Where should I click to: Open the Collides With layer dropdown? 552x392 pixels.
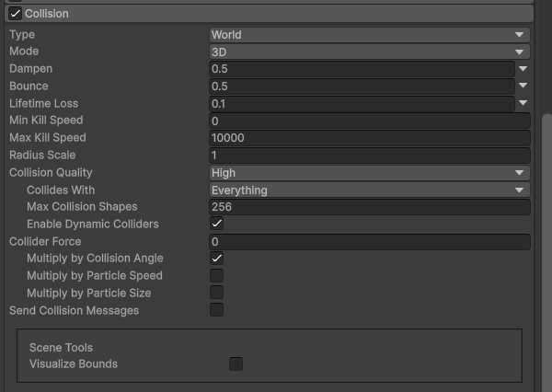tap(369, 190)
